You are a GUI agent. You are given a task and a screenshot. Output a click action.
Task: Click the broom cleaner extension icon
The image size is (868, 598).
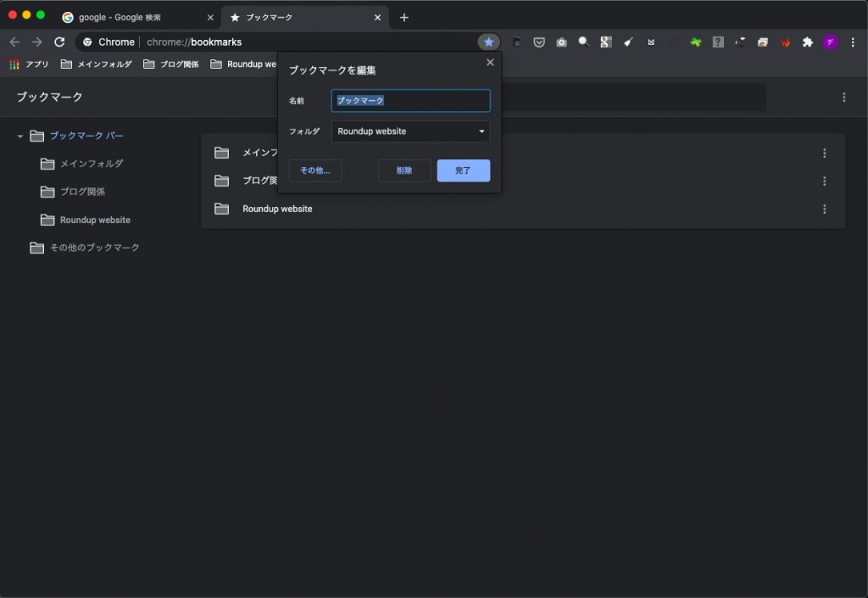point(628,42)
